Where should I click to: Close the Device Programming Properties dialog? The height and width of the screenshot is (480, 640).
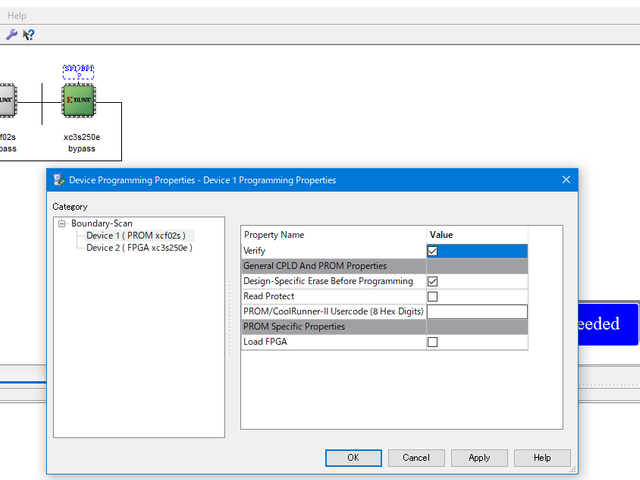566,180
